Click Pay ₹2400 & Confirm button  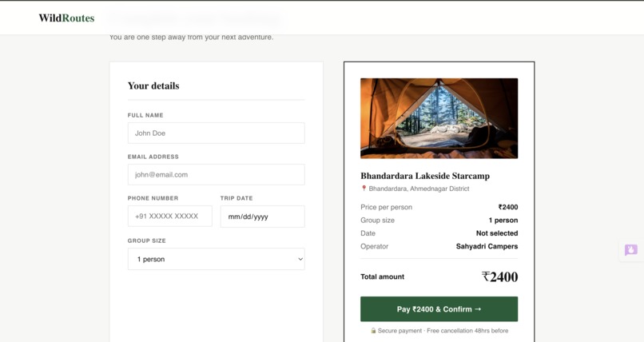coord(439,309)
